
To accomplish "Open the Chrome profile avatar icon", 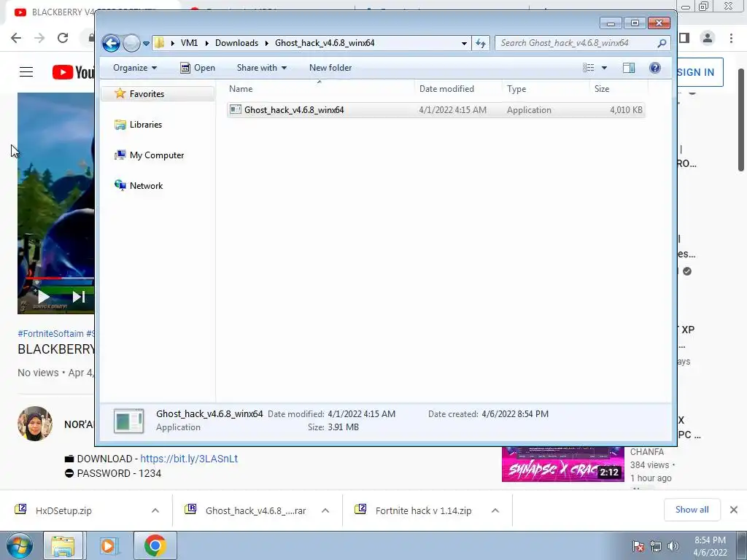I will (x=708, y=38).
